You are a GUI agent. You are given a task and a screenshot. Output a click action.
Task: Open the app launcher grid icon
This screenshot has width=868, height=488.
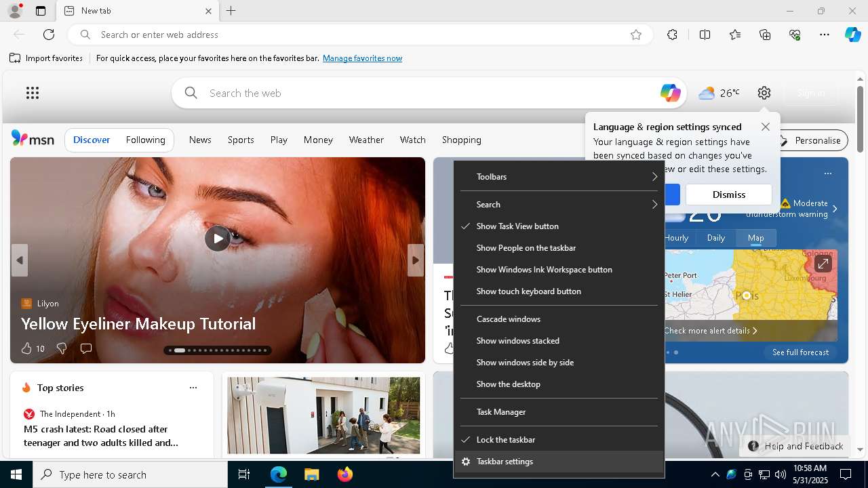[x=33, y=93]
